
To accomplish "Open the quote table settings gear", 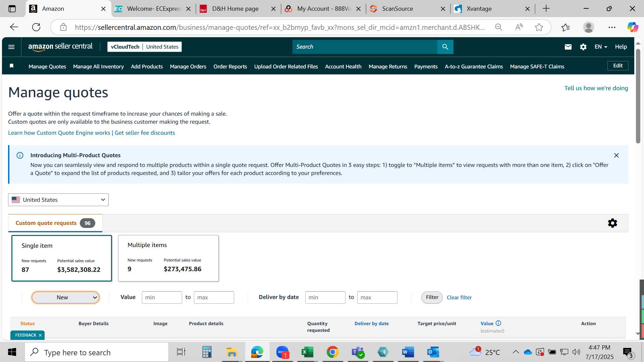I will coord(612,223).
